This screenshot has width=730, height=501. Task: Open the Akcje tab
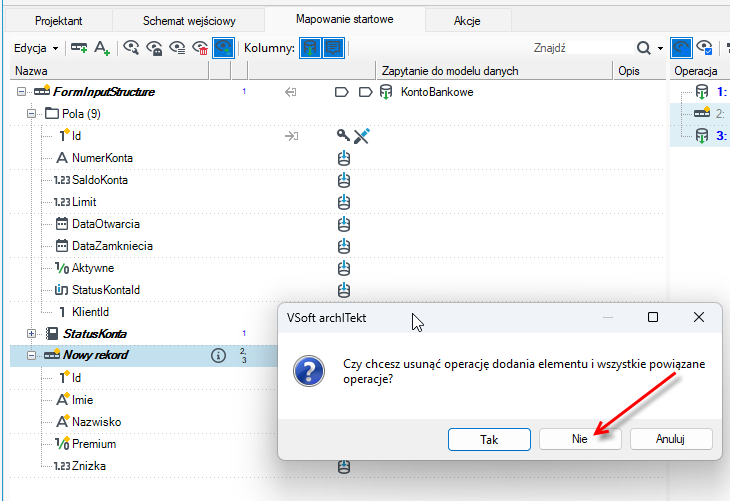coord(467,20)
